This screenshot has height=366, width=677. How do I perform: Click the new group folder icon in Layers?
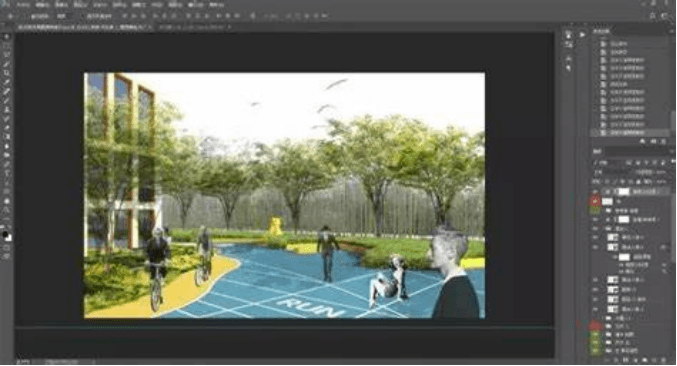(645, 360)
